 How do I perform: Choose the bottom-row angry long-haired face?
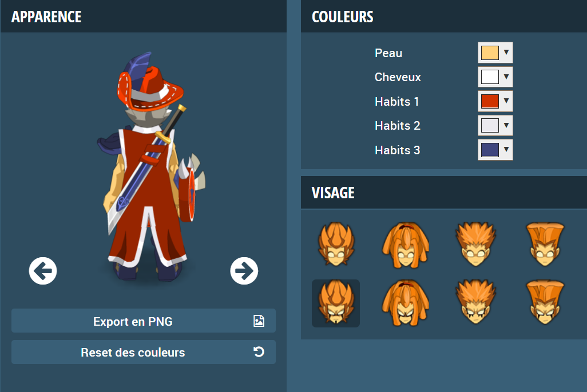coord(406,303)
